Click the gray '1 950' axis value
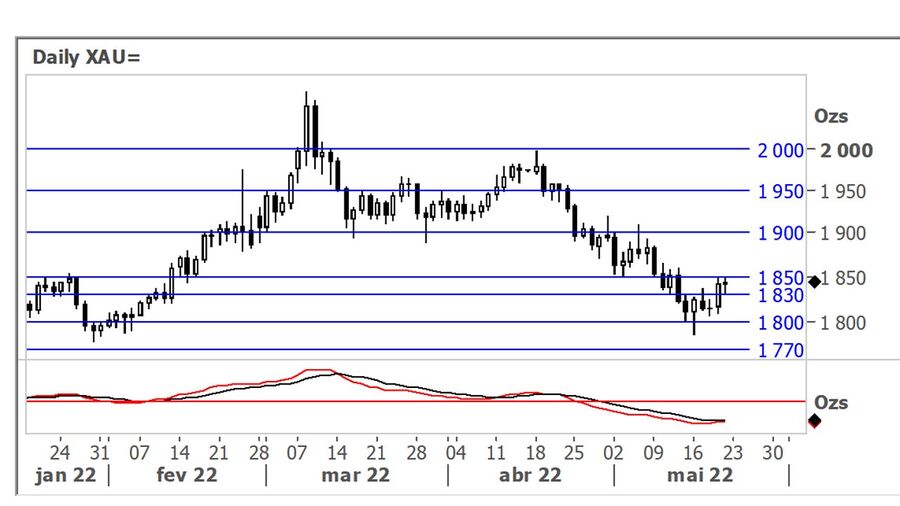The width and height of the screenshot is (900, 506). [x=843, y=192]
